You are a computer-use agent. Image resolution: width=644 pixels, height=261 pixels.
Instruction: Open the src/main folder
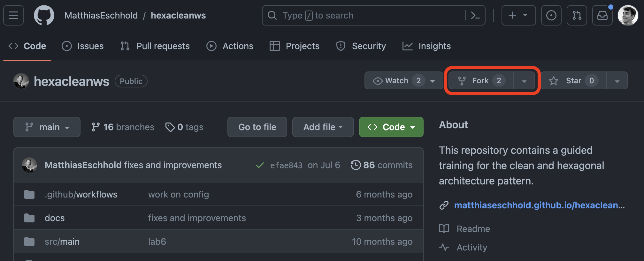(x=62, y=242)
